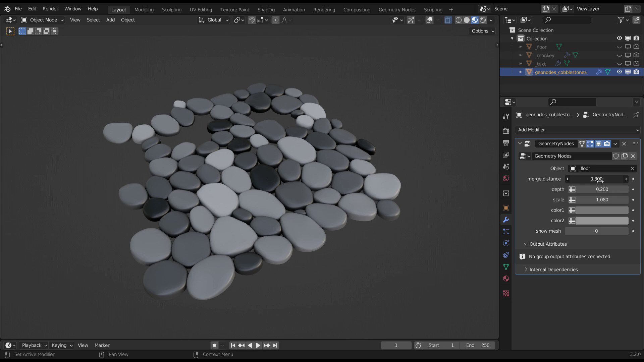
Task: Open the Geometry Nodes menu item
Action: pos(397,9)
